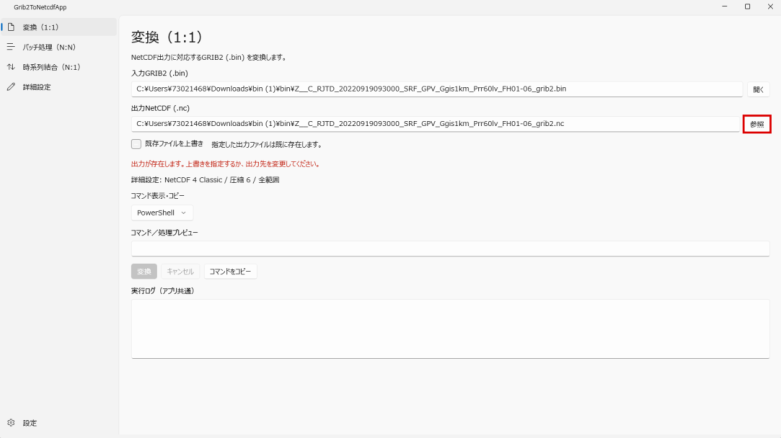Image resolution: width=781 pixels, height=438 pixels.
Task: Click the arrows icon beside 時系列結合 (N:1)
Action: pyautogui.click(x=11, y=67)
